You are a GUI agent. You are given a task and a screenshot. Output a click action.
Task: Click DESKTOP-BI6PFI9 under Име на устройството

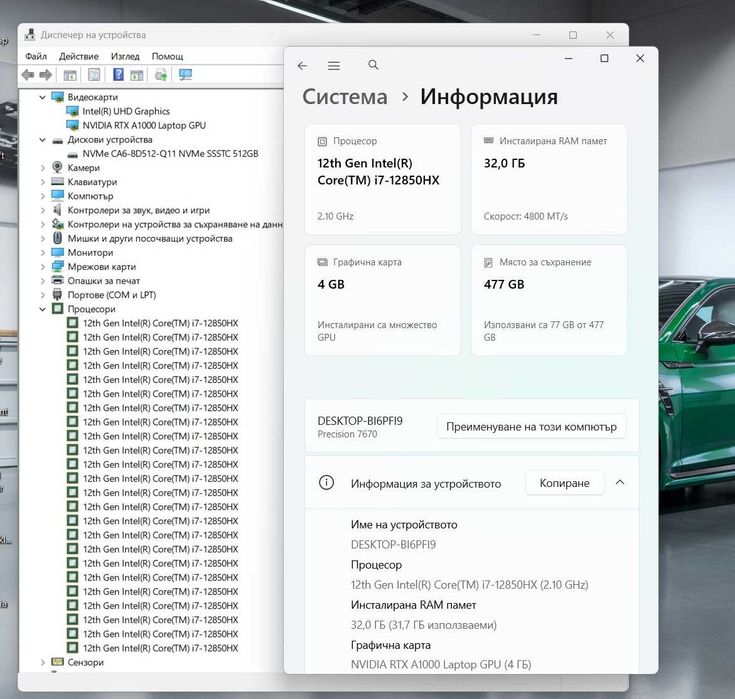[393, 544]
